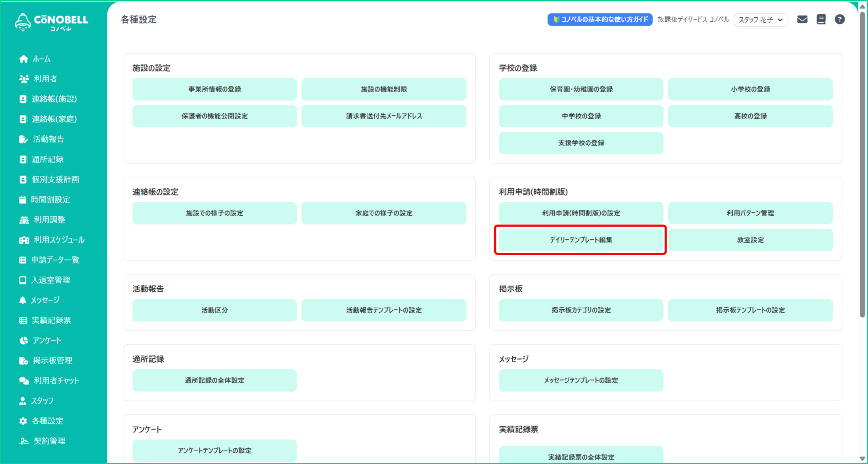Go to 個別支援計画 in sidebar menu
The width and height of the screenshot is (868, 464).
coord(55,179)
